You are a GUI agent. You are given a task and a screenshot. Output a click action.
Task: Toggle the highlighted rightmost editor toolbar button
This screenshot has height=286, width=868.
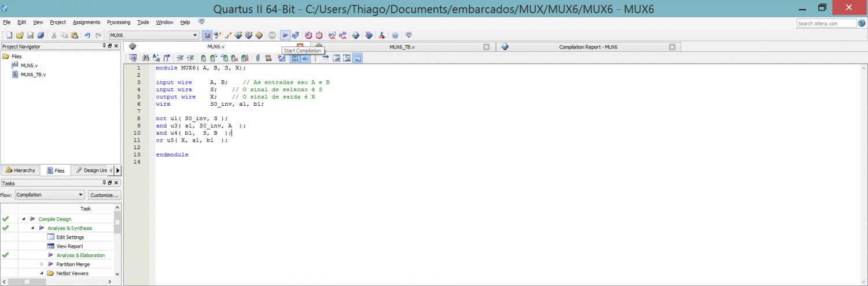[x=357, y=58]
